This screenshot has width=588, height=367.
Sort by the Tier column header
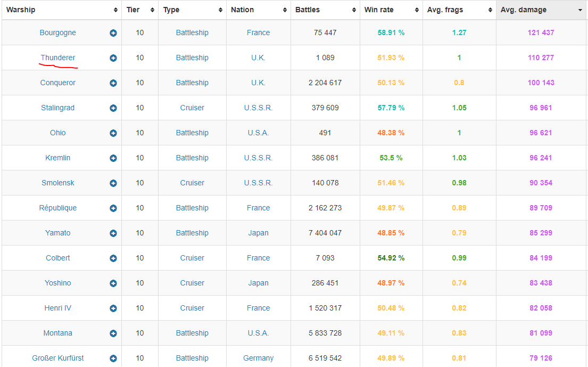pyautogui.click(x=140, y=10)
